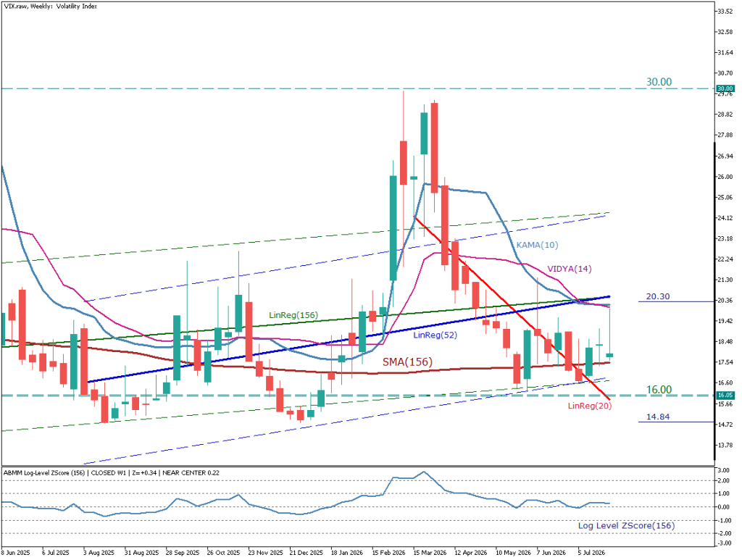Viewport: 742px width, 560px height.
Task: Click the Log Level ZScore(156) label
Action: point(626,525)
